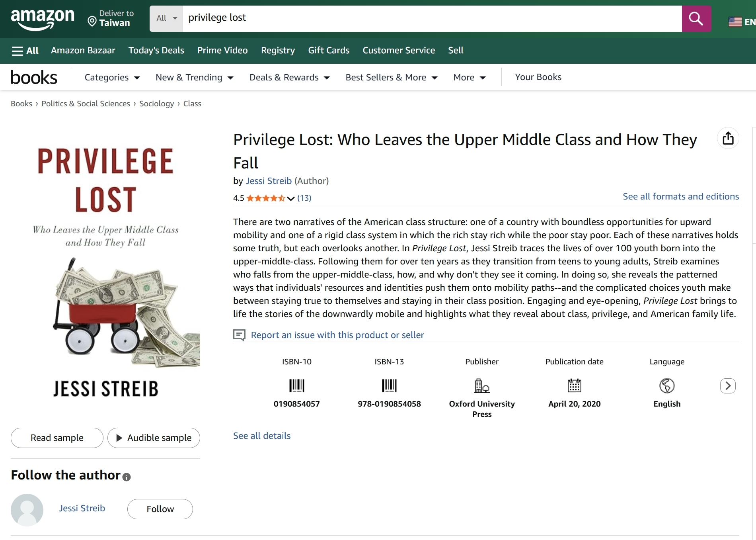
Task: Expand the Categories dropdown
Action: pos(112,77)
